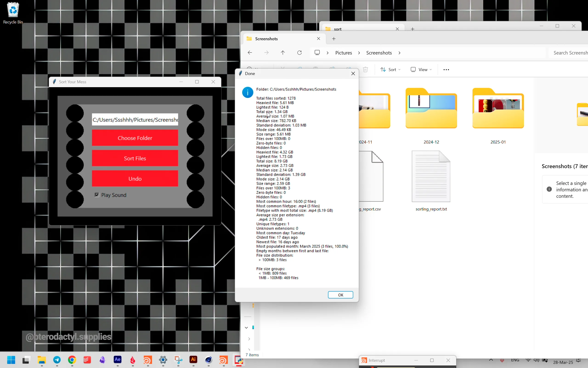Click the Delete trash icon in Explorer toolbar
The width and height of the screenshot is (588, 368).
click(x=365, y=70)
